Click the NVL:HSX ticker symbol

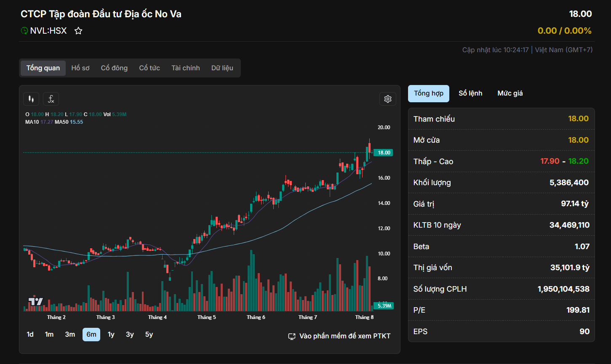(x=48, y=31)
